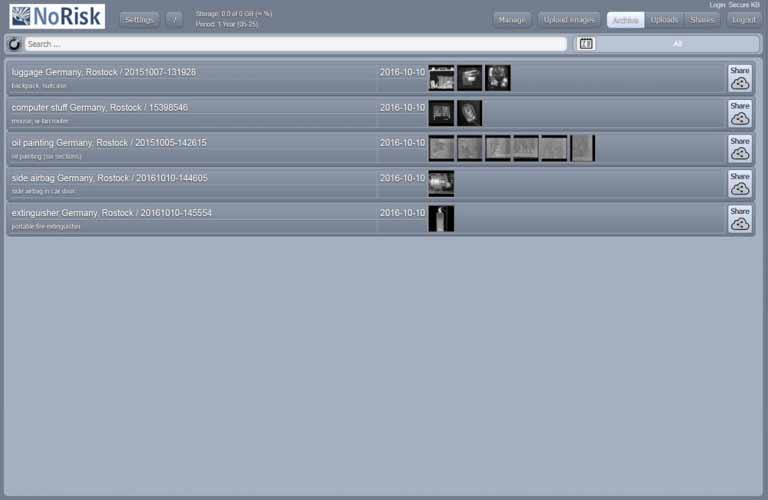Viewport: 768px width, 500px height.
Task: Click 'portable fire extinguisher' description text
Action: coord(46,226)
